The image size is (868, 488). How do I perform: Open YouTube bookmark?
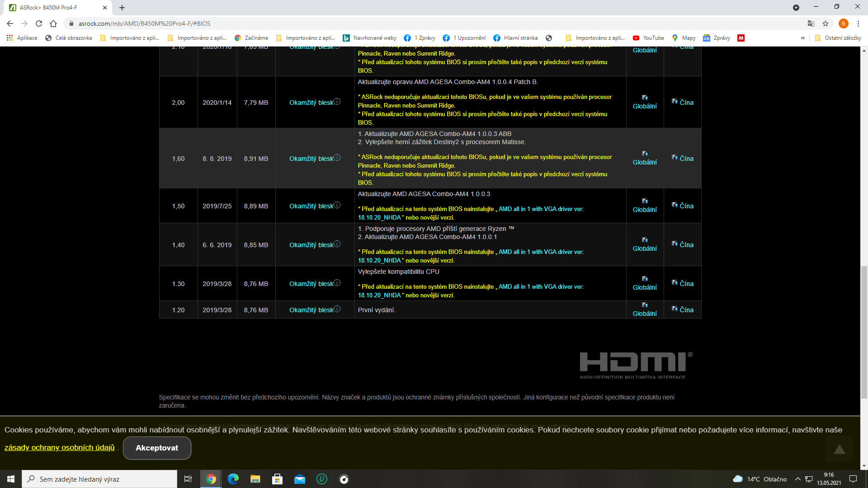[648, 38]
